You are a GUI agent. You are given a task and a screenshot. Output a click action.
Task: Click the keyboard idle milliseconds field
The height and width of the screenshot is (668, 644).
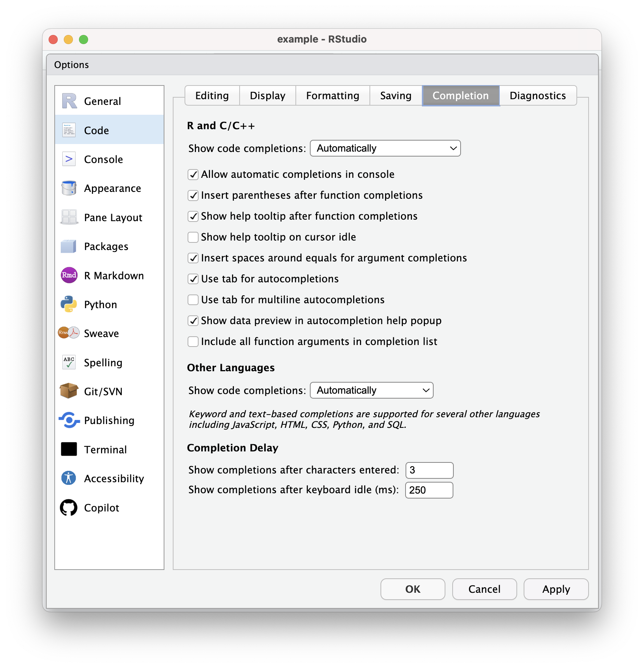coord(429,490)
